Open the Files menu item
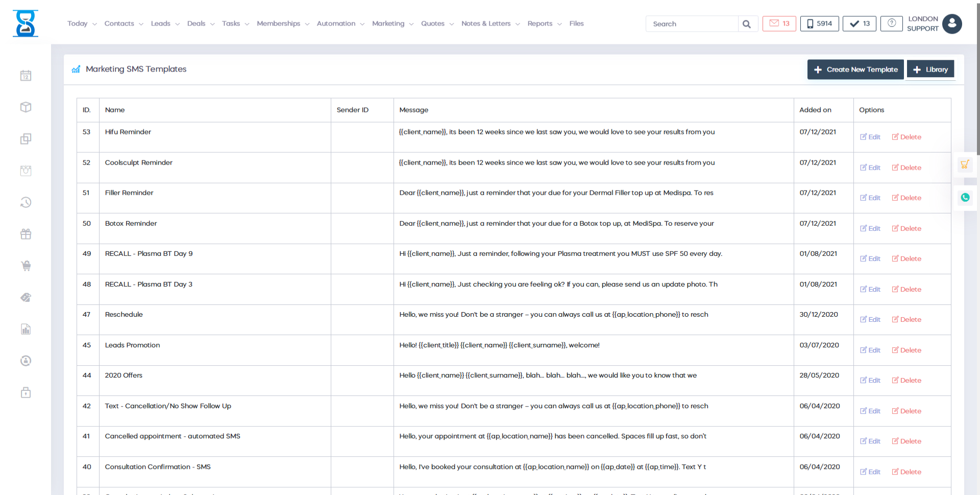 [576, 23]
